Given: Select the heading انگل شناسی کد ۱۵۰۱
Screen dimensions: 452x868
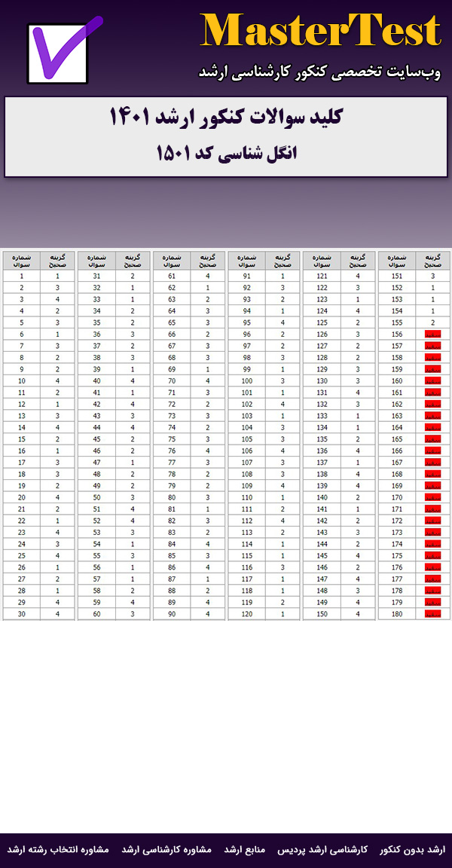Looking at the screenshot, I should [226, 153].
